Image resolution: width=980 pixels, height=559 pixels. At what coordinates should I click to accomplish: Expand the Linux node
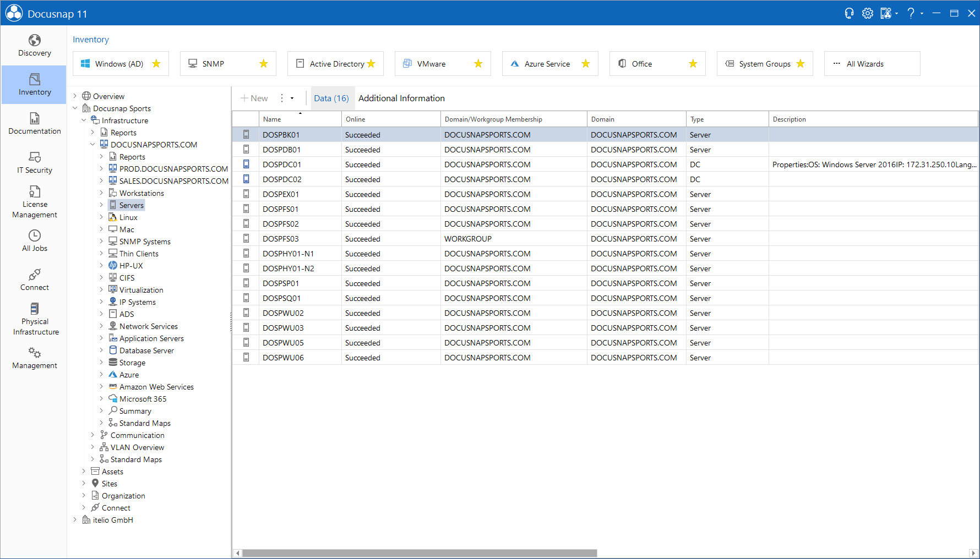(x=101, y=217)
